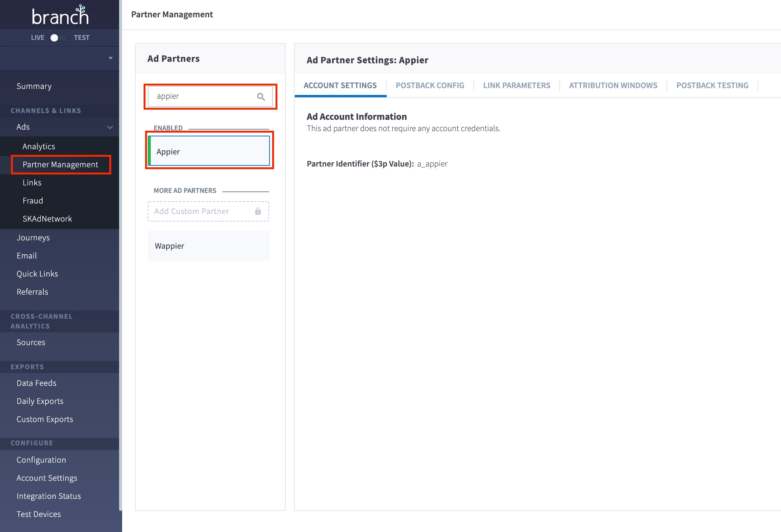Navigate to Journeys

33,238
